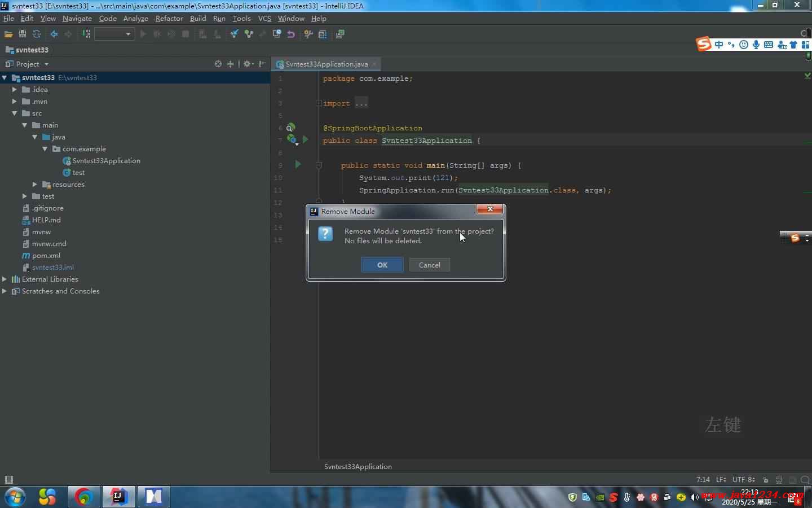Hide the Project tool window

(262, 64)
